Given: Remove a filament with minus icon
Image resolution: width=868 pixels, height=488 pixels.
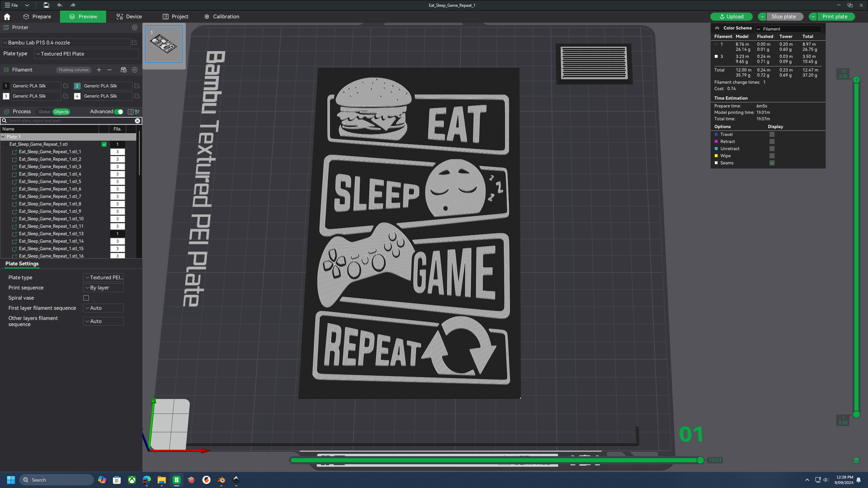Looking at the screenshot, I should 110,70.
